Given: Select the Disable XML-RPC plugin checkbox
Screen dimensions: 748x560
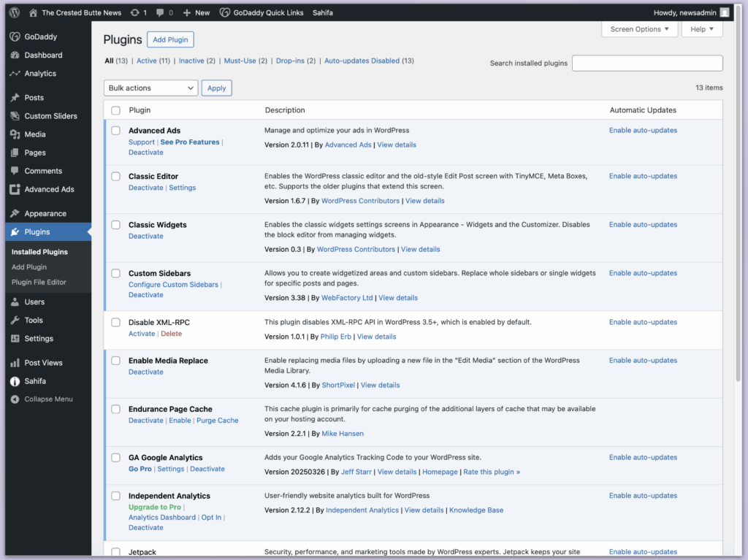Looking at the screenshot, I should pyautogui.click(x=115, y=322).
